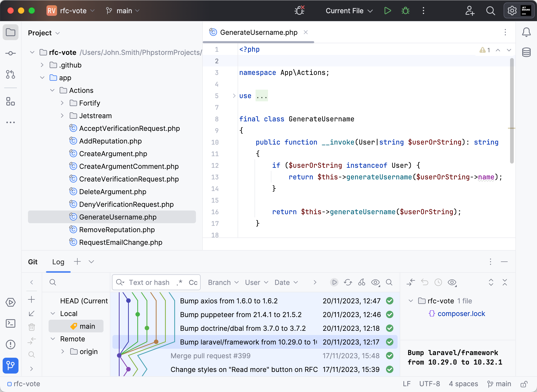
Task: Expand the Fortify folder
Action: 62,103
